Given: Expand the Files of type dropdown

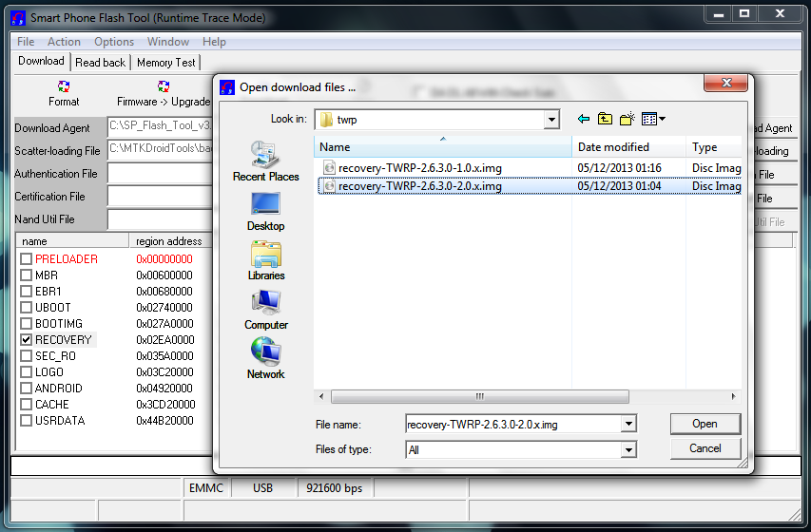Looking at the screenshot, I should (628, 449).
